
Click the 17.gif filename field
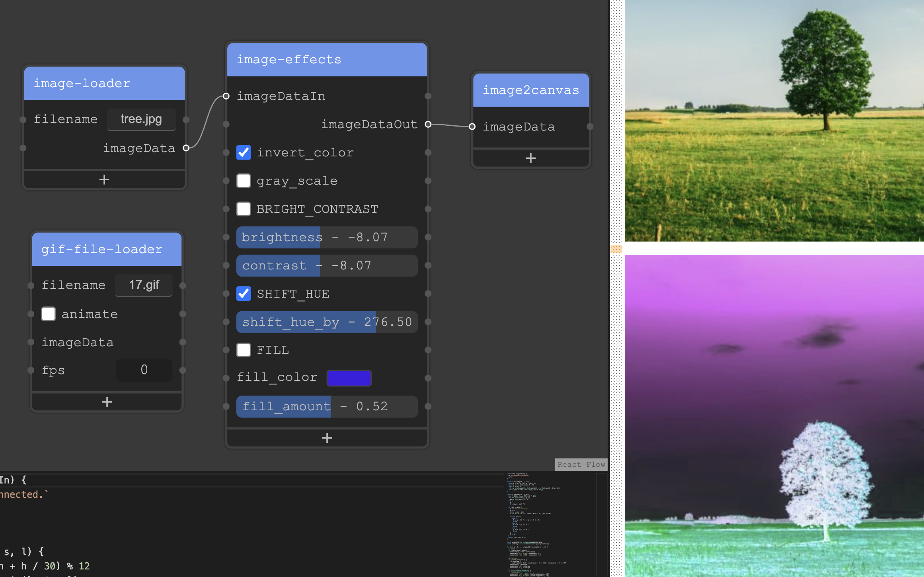coord(144,285)
